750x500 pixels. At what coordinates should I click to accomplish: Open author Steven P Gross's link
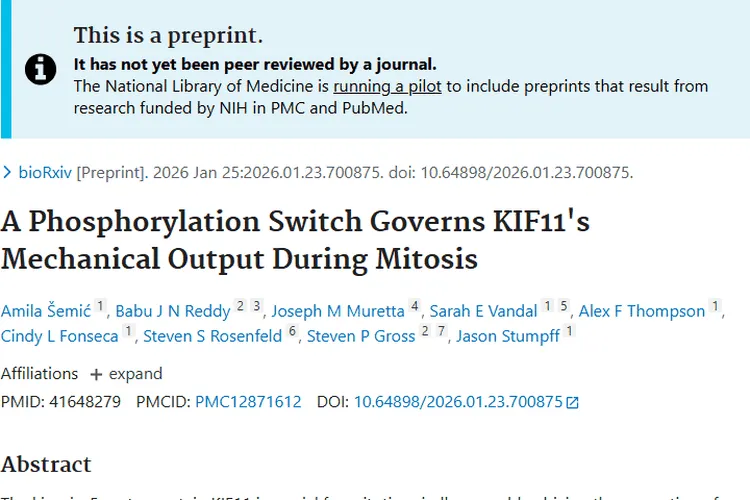[361, 336]
